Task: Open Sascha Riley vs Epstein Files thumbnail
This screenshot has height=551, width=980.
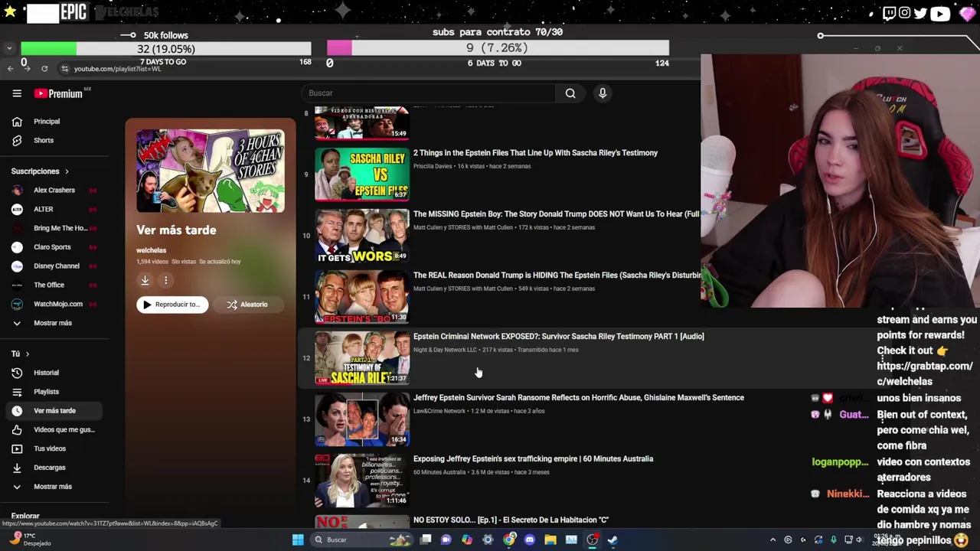Action: click(x=362, y=174)
